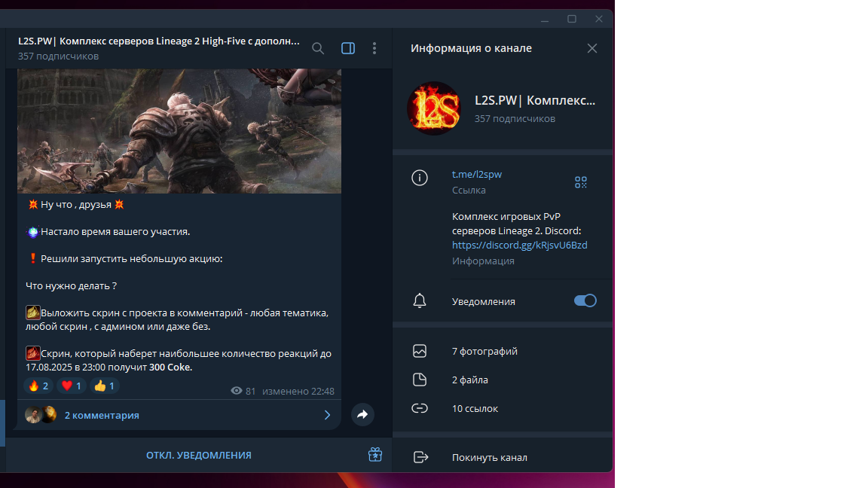Open the Discord invite link
The height and width of the screenshot is (488, 868).
[519, 245]
